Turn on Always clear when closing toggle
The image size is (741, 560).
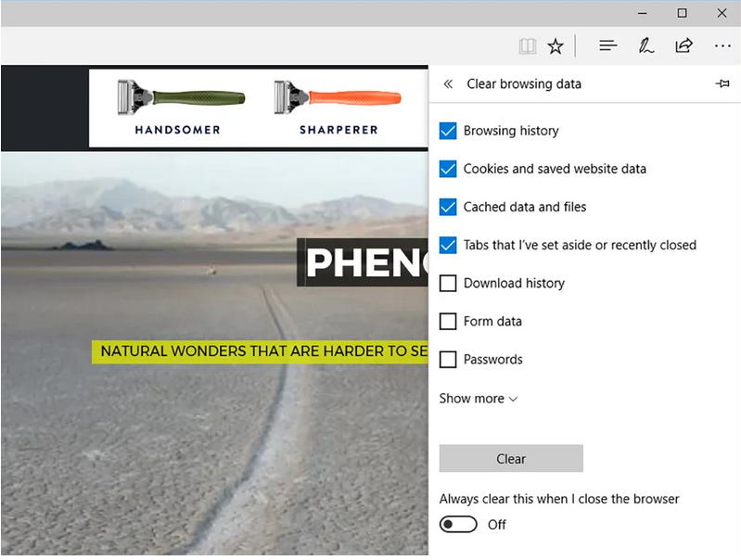458,525
